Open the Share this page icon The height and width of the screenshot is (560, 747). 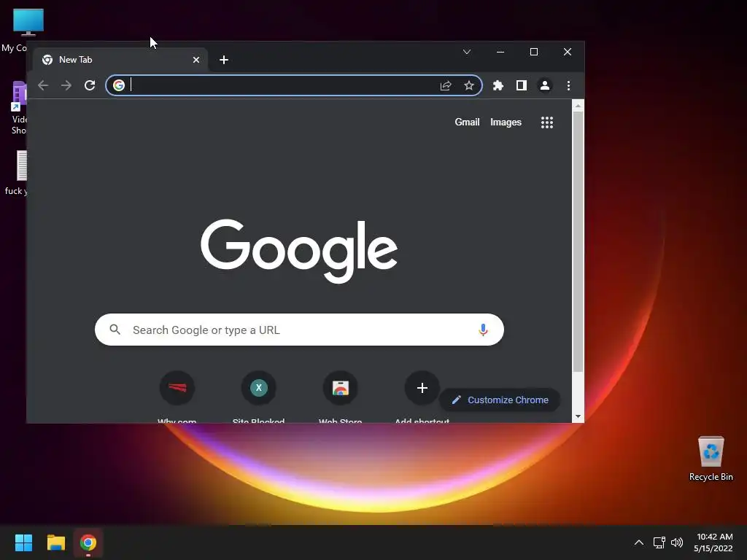446,86
